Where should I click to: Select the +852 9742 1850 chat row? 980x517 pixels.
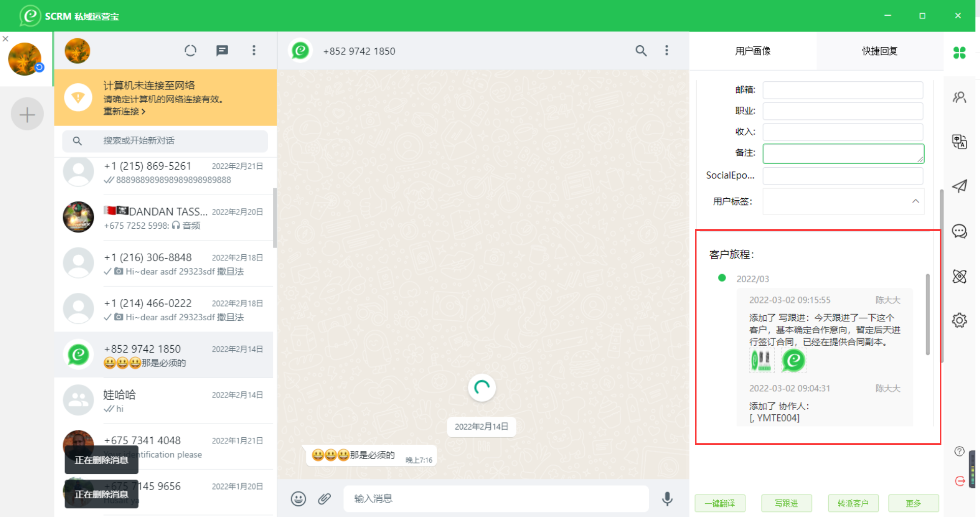coord(164,355)
